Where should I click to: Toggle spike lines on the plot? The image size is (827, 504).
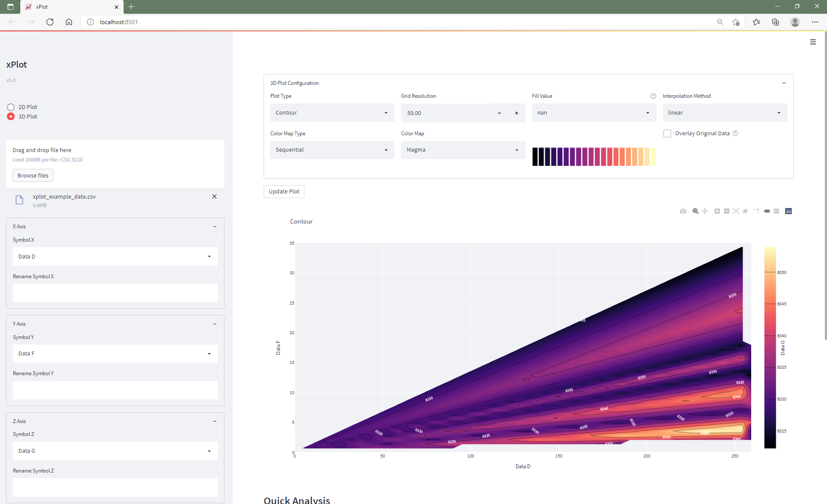[757, 211]
